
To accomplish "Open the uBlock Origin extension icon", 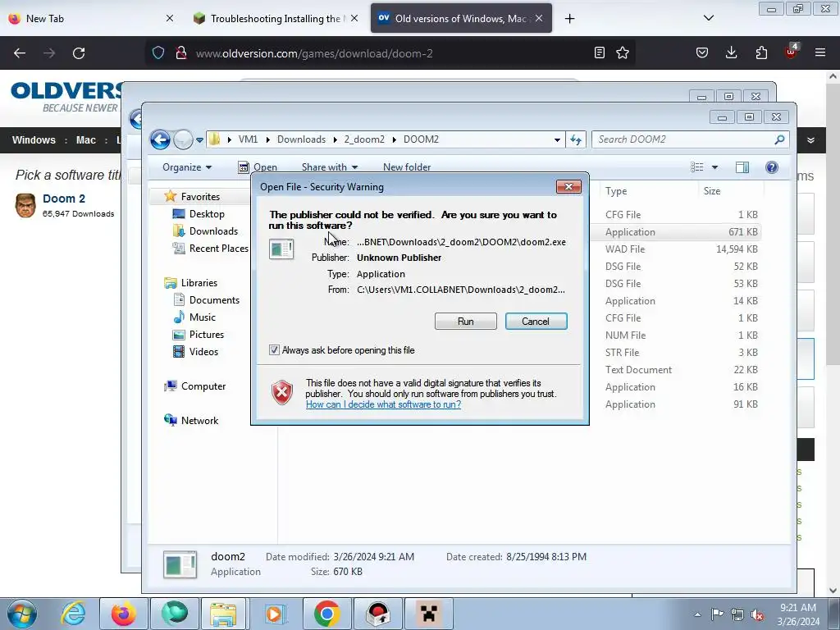I will pos(792,52).
